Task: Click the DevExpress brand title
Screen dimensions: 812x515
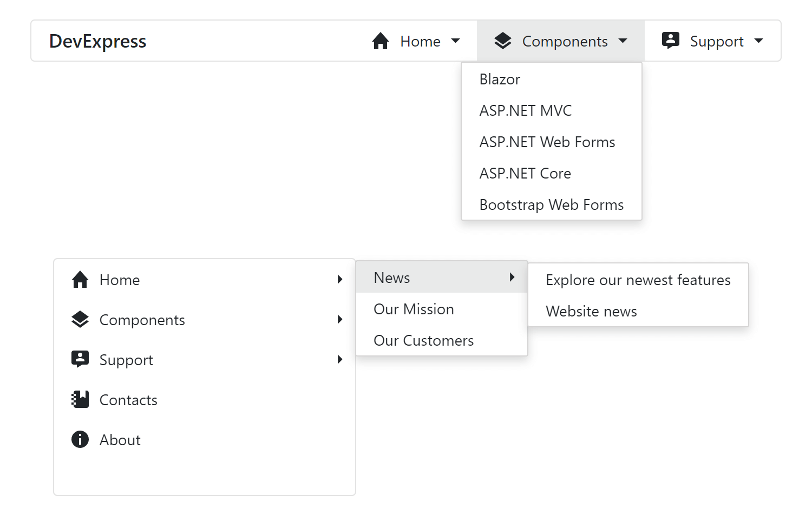Action: [x=98, y=42]
